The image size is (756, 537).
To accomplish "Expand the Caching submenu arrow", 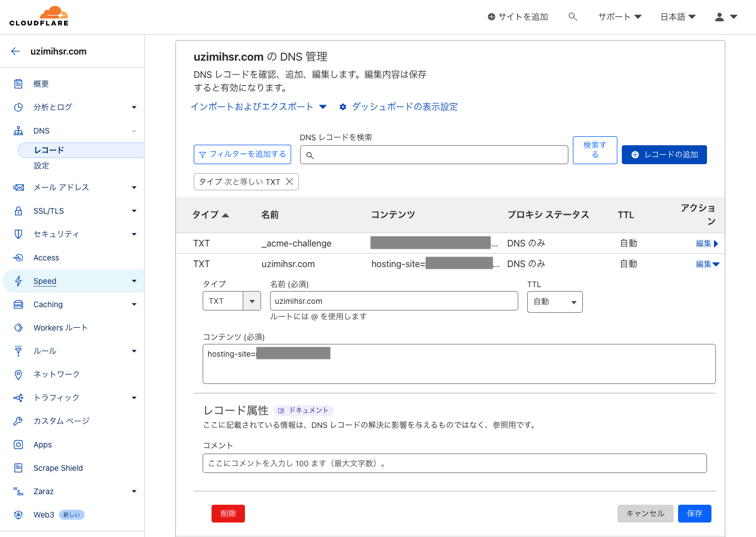I will coord(134,304).
